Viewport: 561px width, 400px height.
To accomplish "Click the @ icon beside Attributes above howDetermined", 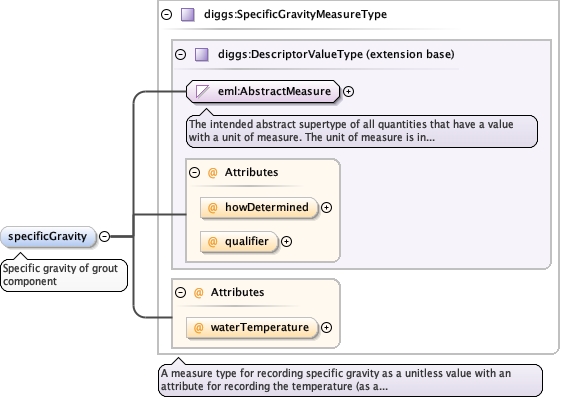I will click(x=213, y=172).
